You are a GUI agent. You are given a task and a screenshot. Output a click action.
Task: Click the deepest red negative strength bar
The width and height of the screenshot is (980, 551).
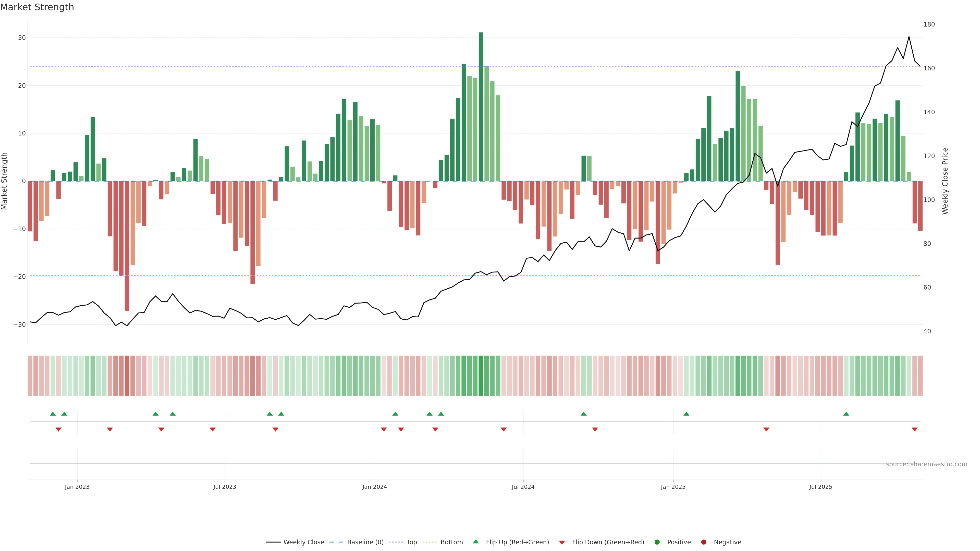click(127, 246)
